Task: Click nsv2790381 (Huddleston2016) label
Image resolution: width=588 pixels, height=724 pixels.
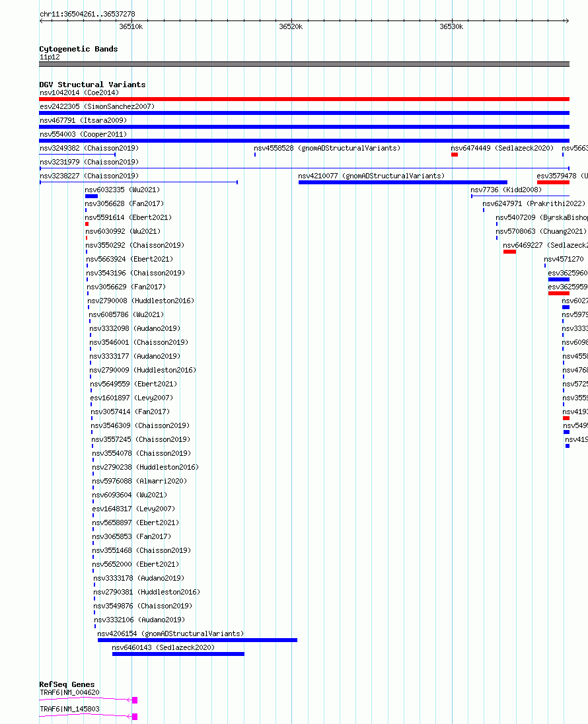Action: (147, 591)
